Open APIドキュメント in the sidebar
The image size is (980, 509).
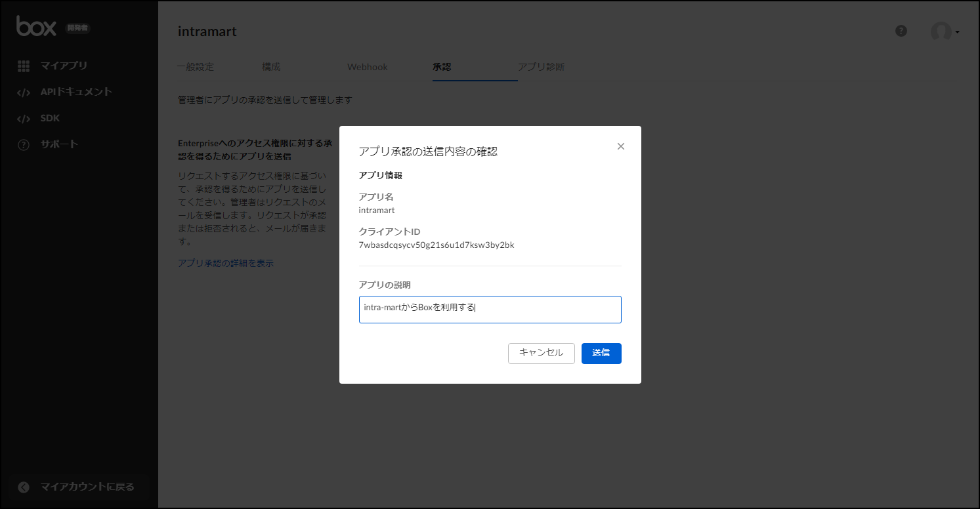coord(76,92)
